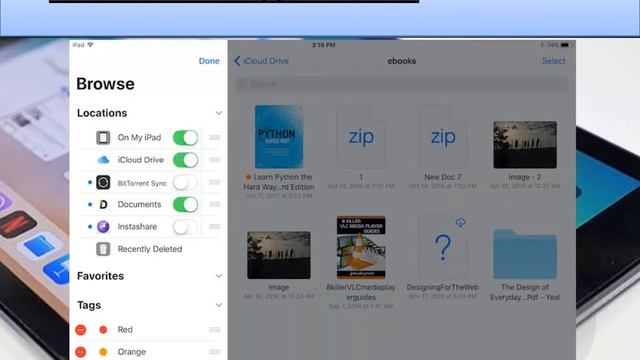
Task: Tap the On My iPad device icon
Action: click(103, 138)
